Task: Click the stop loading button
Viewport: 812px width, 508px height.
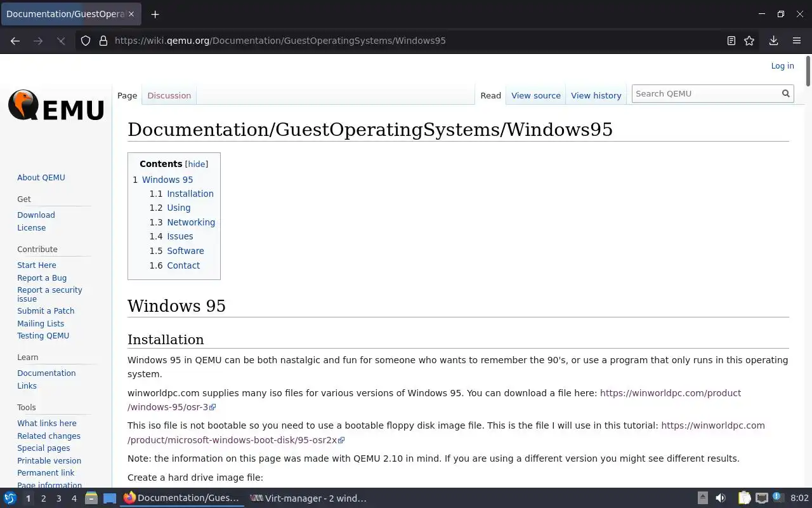Action: click(x=61, y=41)
